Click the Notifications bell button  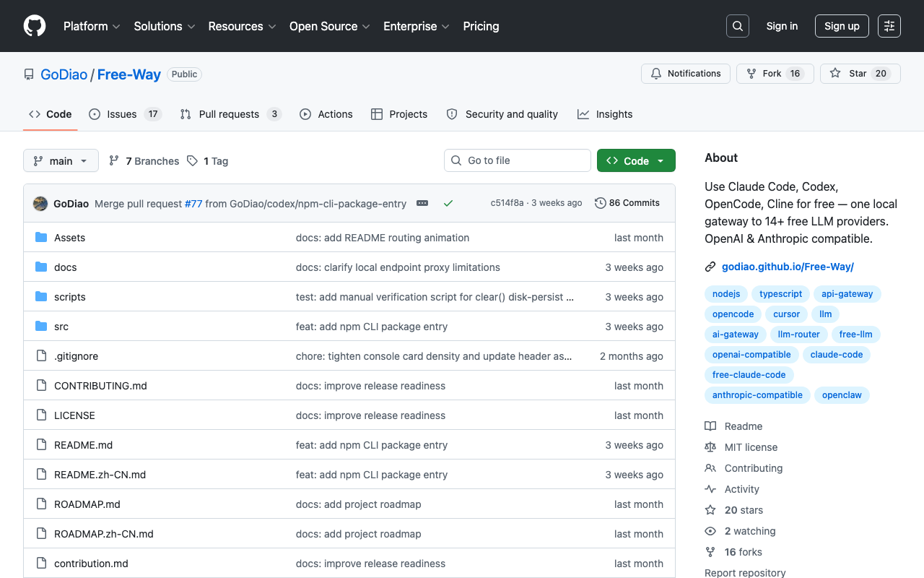(686, 74)
